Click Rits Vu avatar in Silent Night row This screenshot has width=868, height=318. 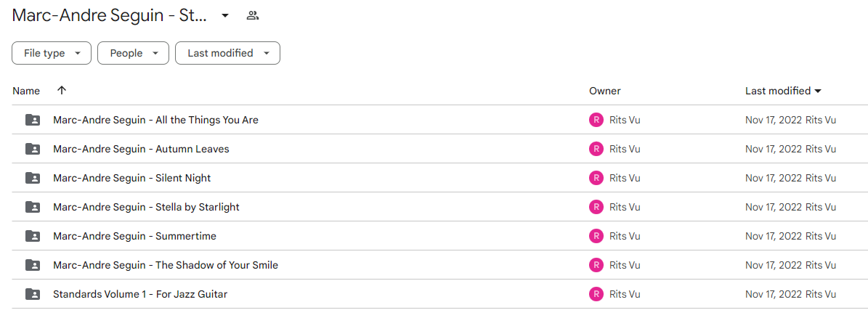tap(596, 178)
